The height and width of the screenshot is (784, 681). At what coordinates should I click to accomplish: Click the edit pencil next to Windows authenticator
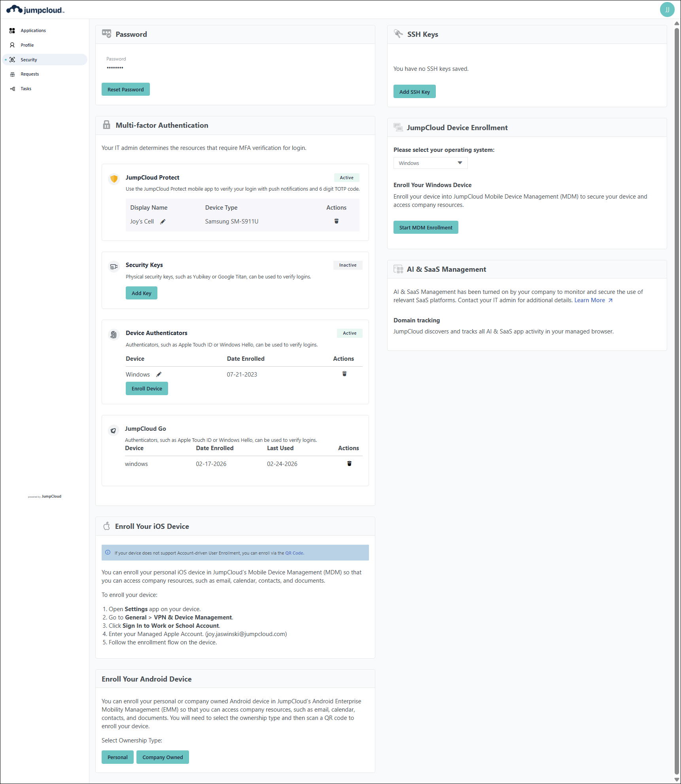click(159, 375)
